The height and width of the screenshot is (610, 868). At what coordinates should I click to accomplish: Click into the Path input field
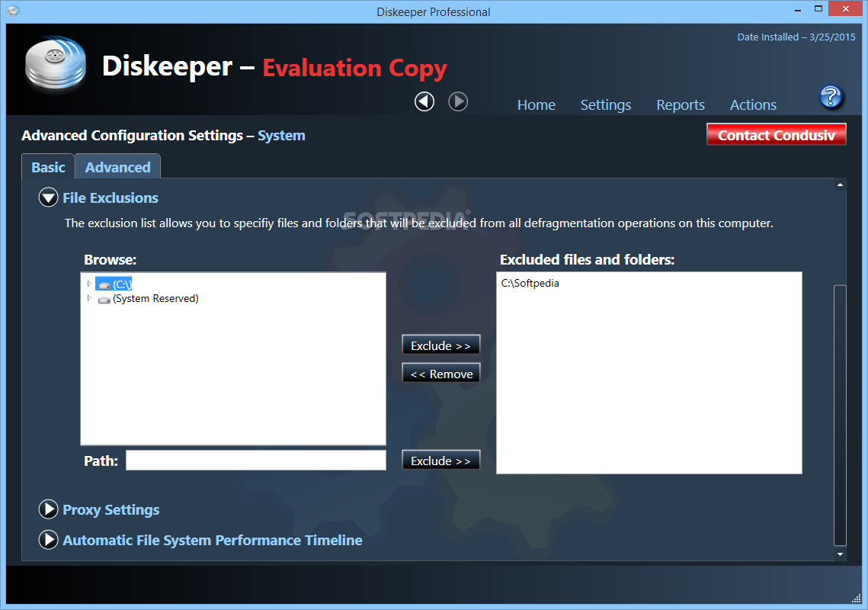pyautogui.click(x=256, y=461)
